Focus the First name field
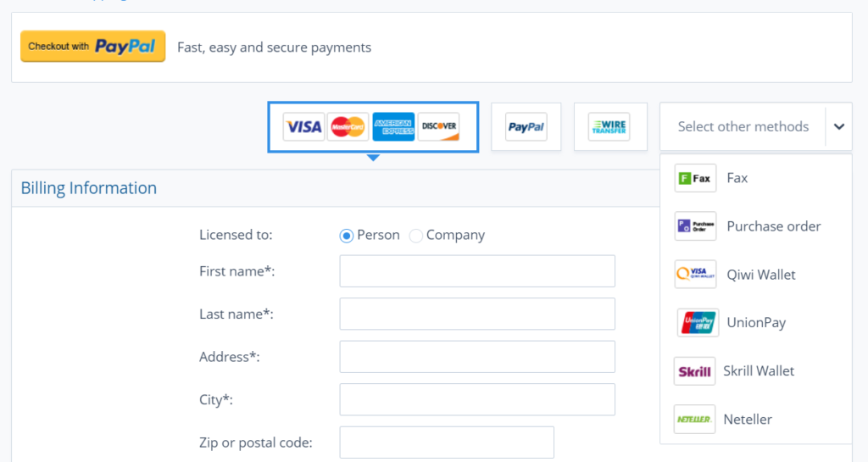This screenshot has width=868, height=462. (477, 271)
